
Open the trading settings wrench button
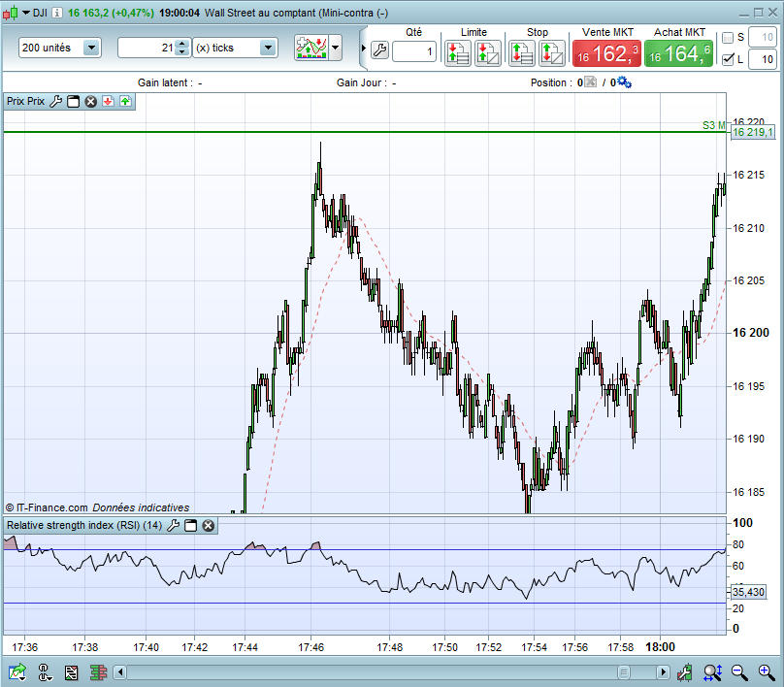tap(380, 50)
